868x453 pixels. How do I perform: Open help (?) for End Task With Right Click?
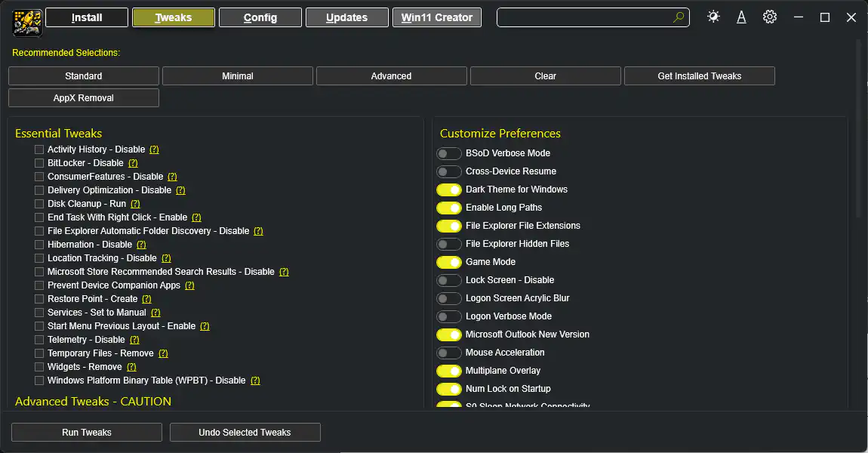(196, 217)
